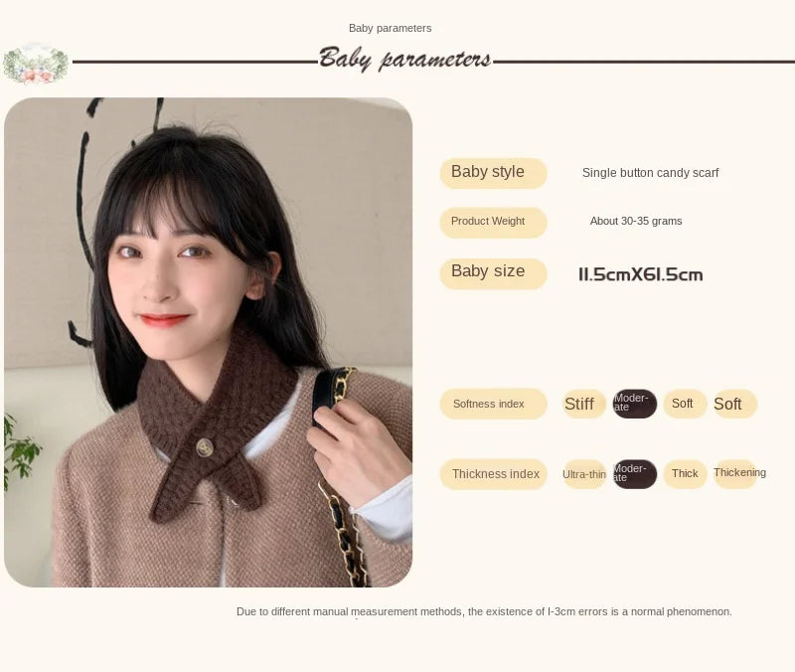Choose the Stiff softness option
Viewport: 795px width, 672px height.
point(584,404)
